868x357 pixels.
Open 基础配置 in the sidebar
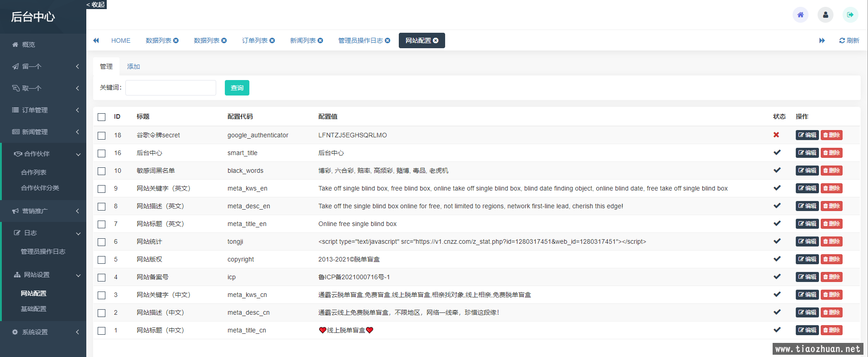coord(34,309)
